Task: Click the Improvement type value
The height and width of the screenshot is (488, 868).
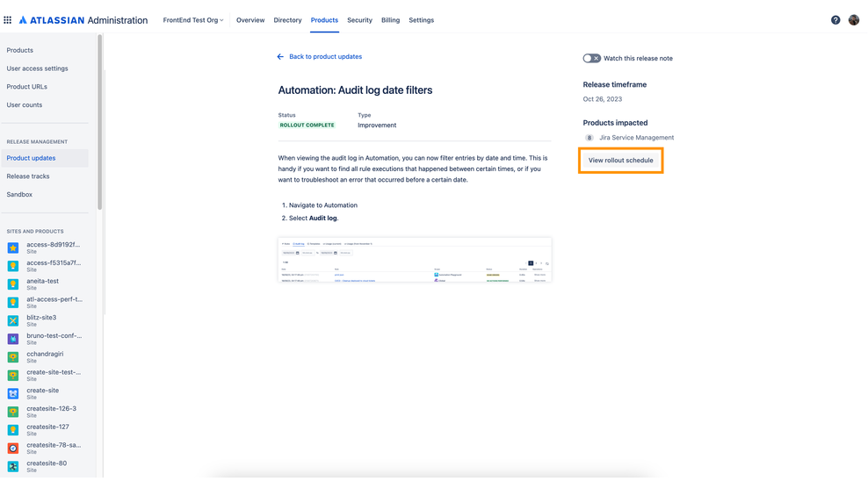Action: [x=377, y=125]
